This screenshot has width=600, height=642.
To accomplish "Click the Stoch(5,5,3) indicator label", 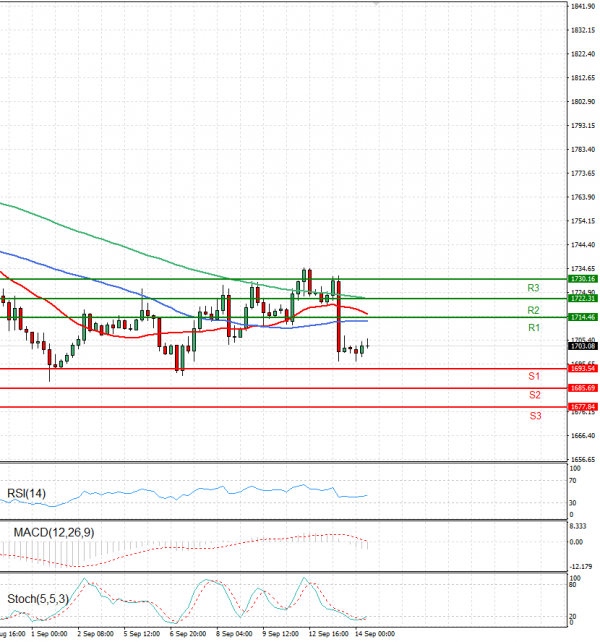I will 38,599.
